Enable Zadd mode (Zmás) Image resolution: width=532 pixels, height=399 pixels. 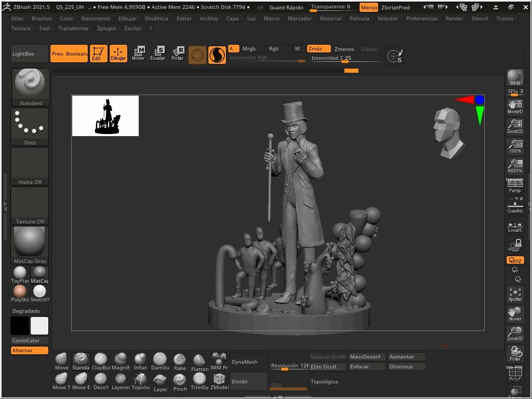[x=318, y=48]
